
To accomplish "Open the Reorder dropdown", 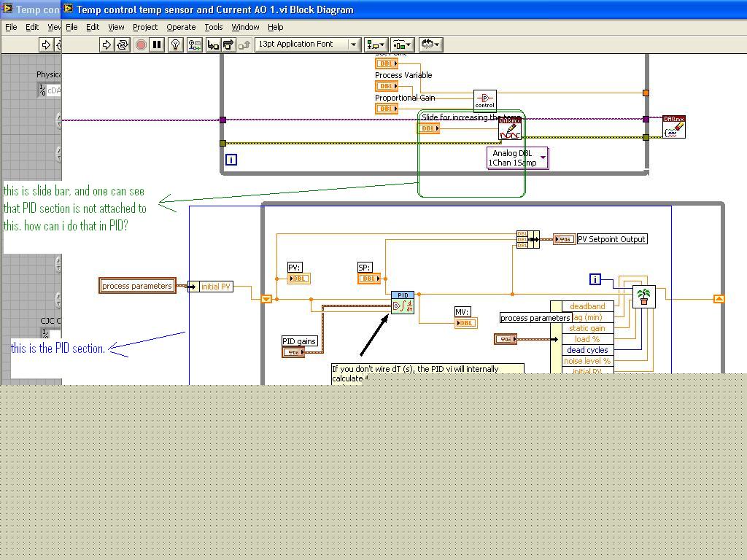I will click(430, 44).
